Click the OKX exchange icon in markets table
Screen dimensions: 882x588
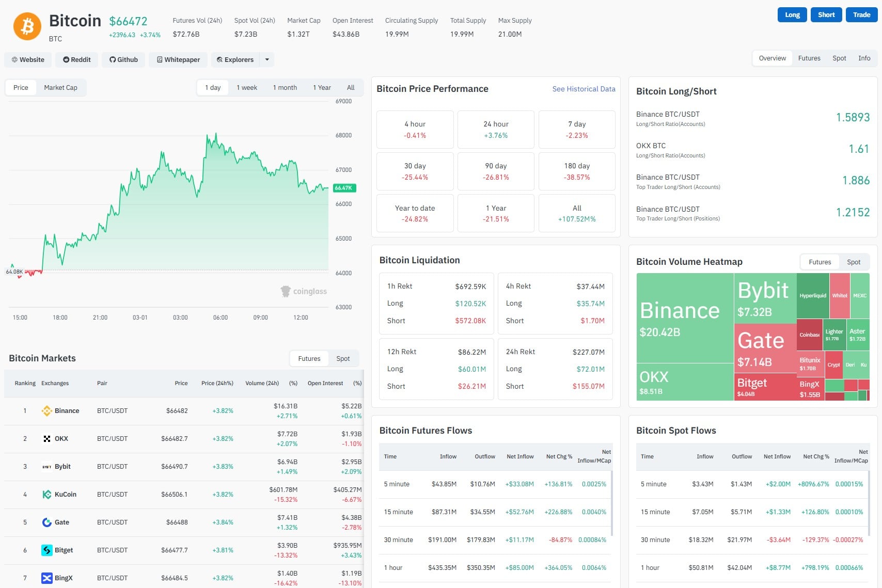tap(46, 439)
